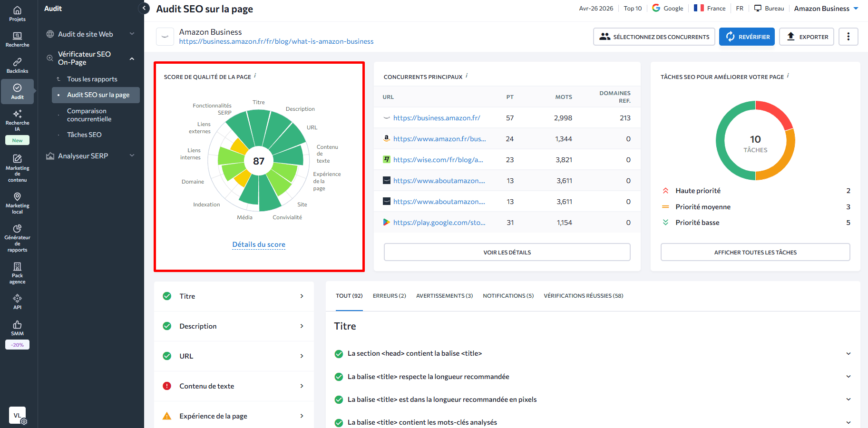Viewport: 868px width, 428px height.
Task: Collapse the sidebar with arrow button
Action: 144,8
